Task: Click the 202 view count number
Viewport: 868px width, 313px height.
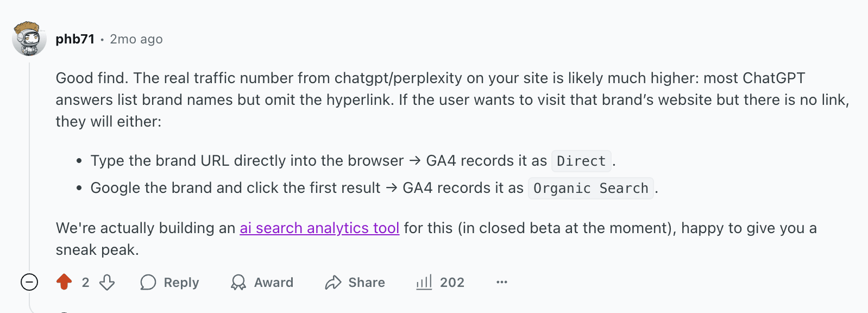Action: point(452,283)
